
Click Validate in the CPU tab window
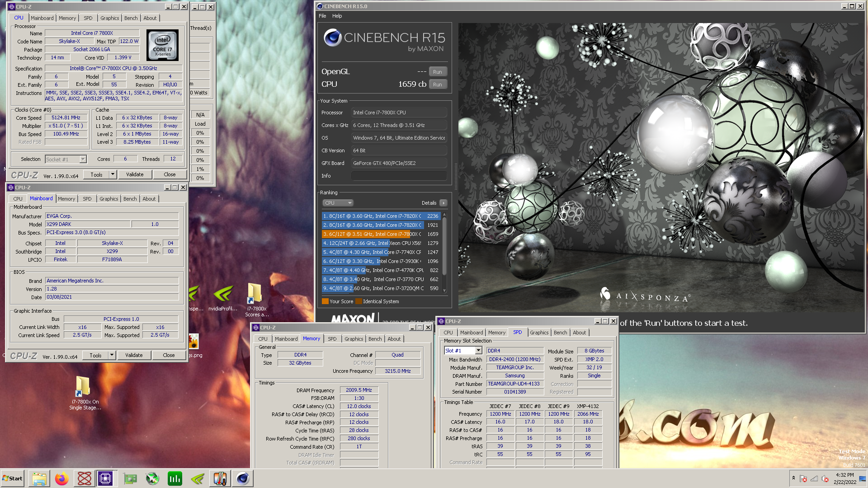coord(135,174)
